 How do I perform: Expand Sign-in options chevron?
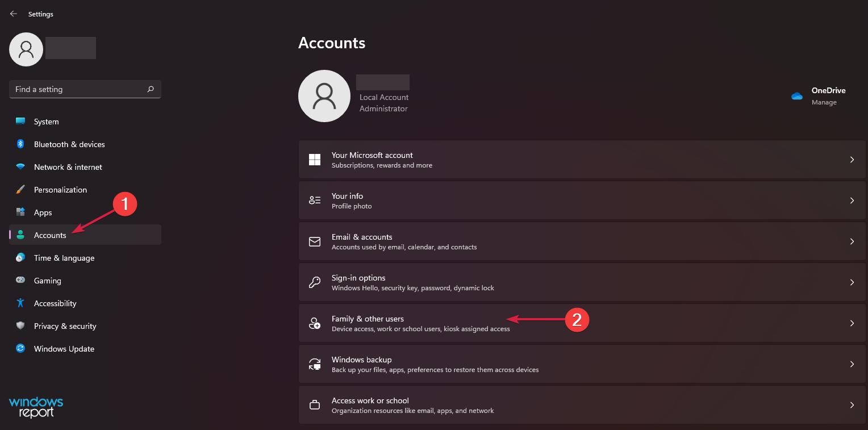click(852, 282)
